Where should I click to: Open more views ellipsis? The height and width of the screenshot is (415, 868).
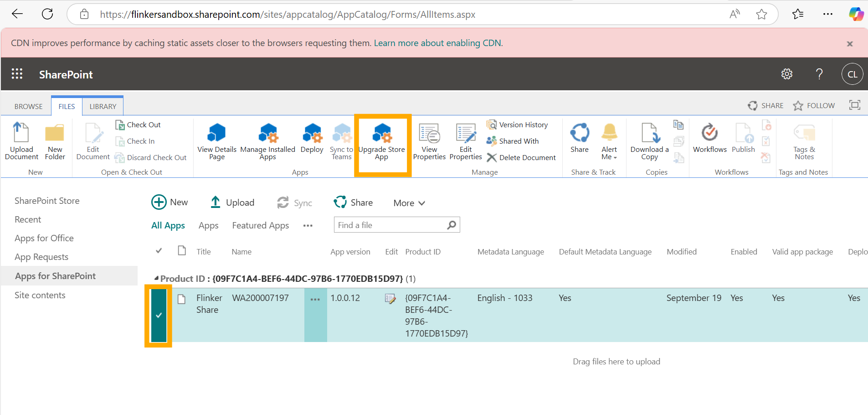pyautogui.click(x=308, y=225)
